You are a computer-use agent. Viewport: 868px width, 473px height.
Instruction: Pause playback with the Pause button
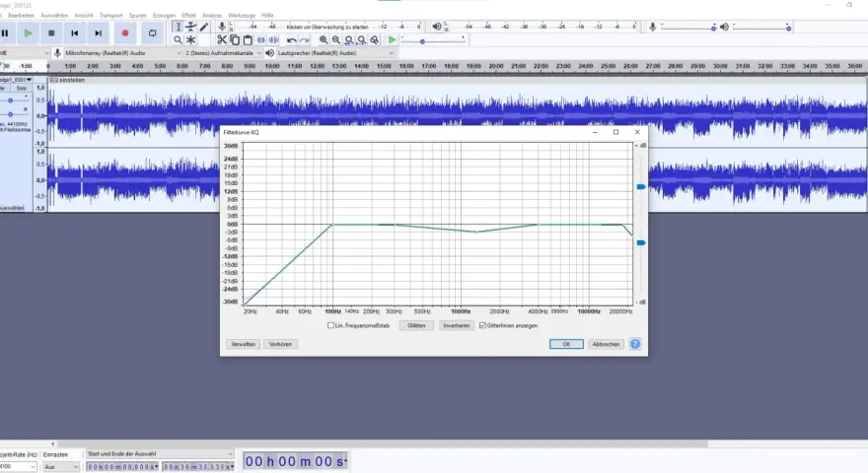pyautogui.click(x=5, y=34)
